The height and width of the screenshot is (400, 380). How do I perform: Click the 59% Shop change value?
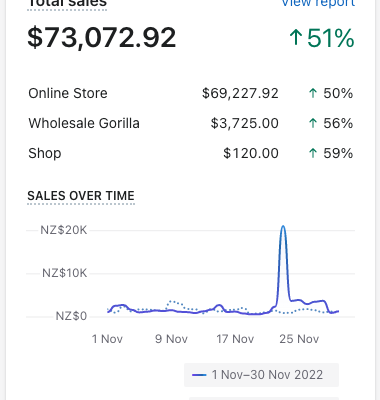[338, 153]
